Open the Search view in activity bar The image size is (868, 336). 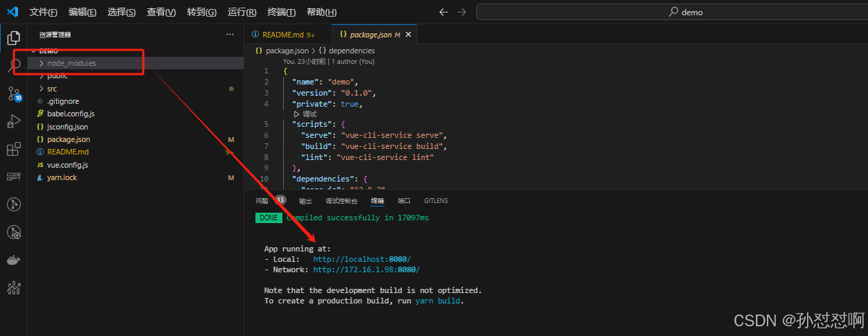13,66
